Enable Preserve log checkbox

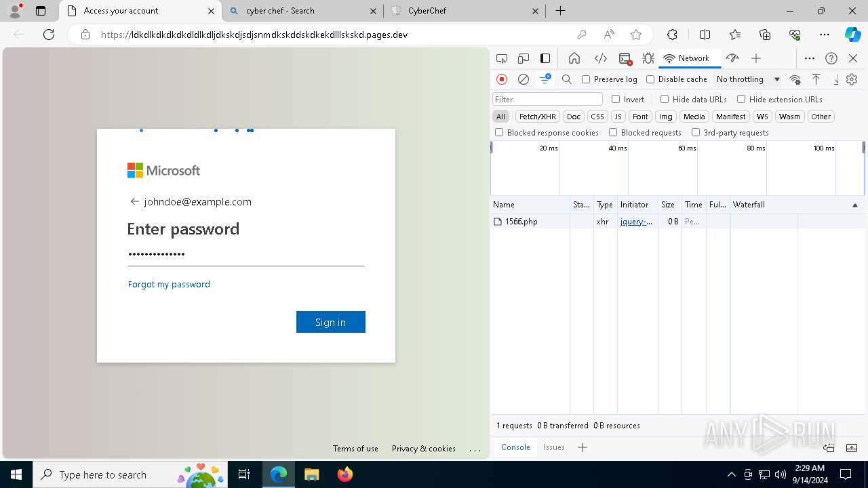pos(586,79)
